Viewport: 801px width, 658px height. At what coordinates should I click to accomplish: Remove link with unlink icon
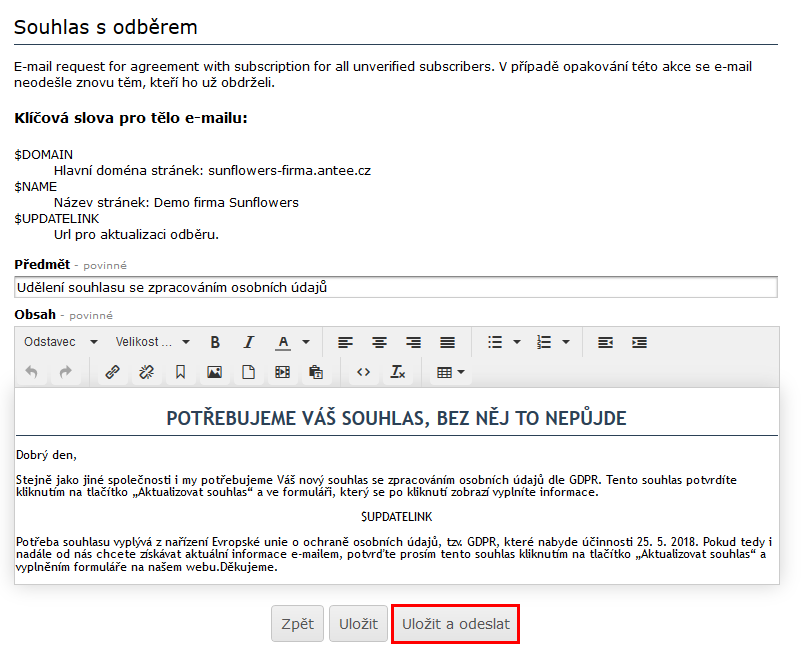(146, 372)
